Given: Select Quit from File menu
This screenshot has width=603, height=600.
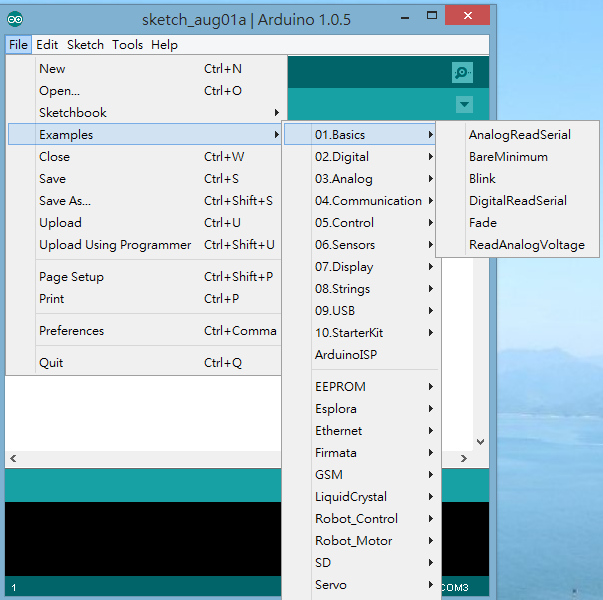Looking at the screenshot, I should (x=145, y=363).
